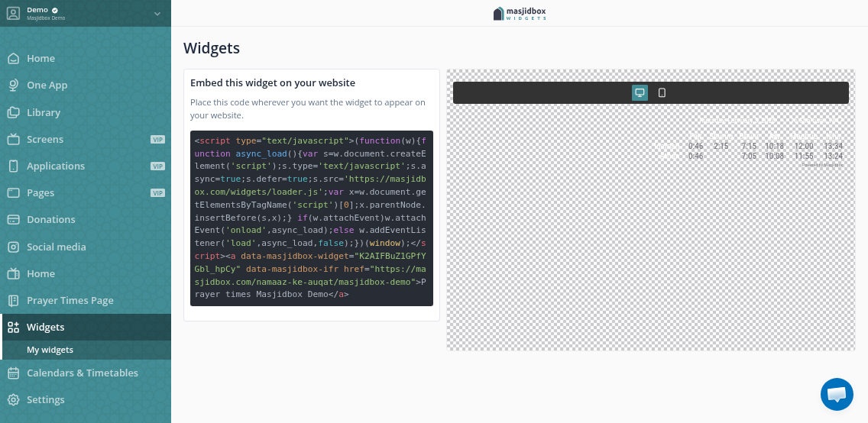The width and height of the screenshot is (868, 423).
Task: Expand the Demo account dropdown chevron
Action: (x=157, y=14)
